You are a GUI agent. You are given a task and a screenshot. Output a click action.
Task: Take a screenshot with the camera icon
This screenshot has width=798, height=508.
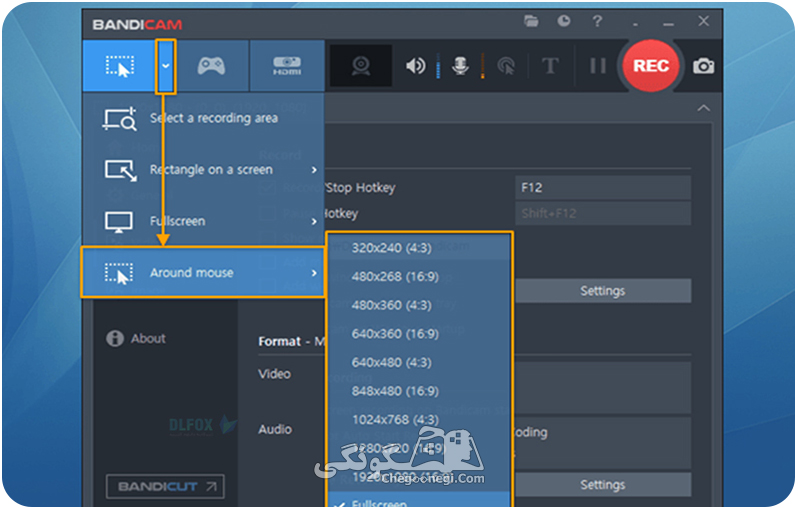coord(704,66)
